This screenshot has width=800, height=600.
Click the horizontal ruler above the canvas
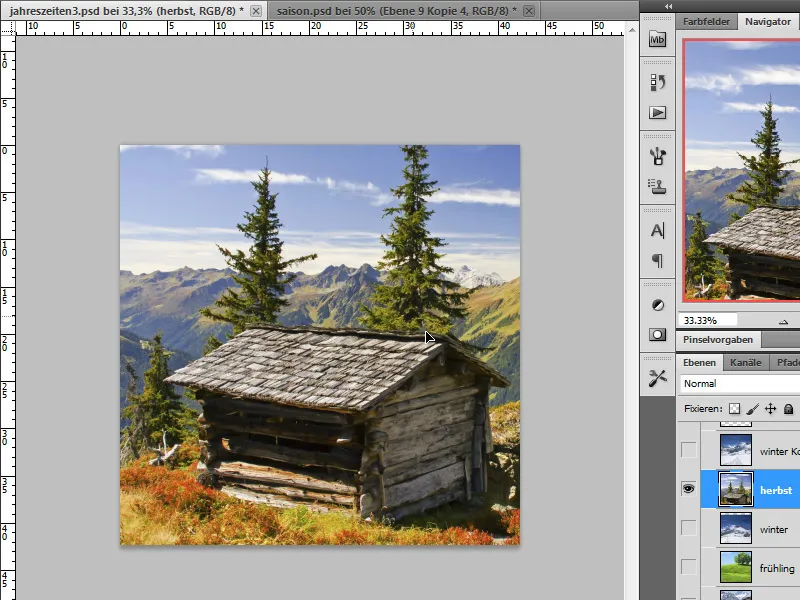pos(320,28)
